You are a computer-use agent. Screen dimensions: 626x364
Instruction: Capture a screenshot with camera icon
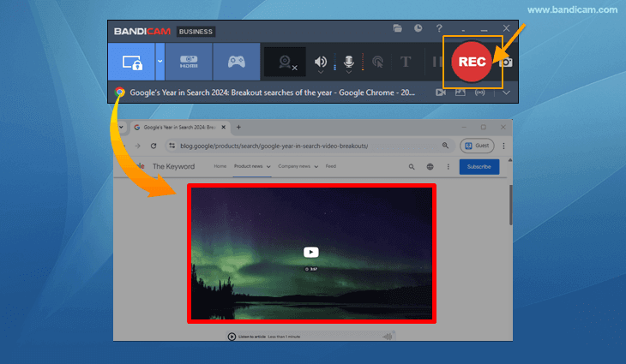point(506,63)
